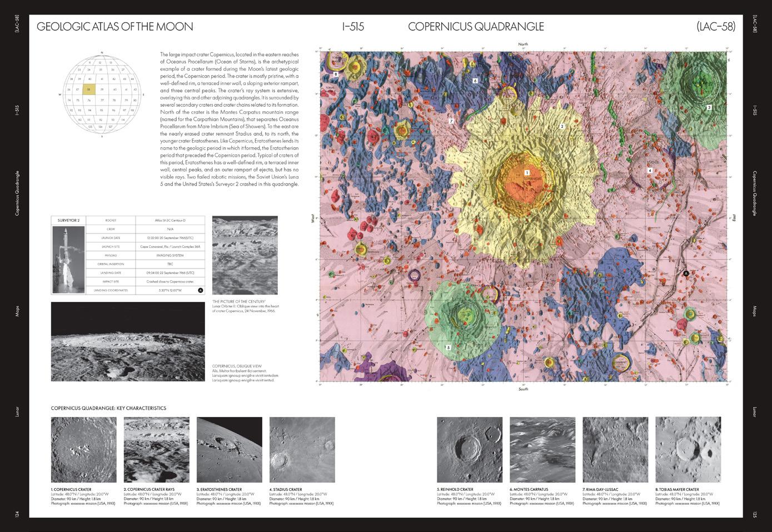The image size is (772, 532).
Task: View the Eratosthenes Crater thumbnail
Action: (230, 450)
